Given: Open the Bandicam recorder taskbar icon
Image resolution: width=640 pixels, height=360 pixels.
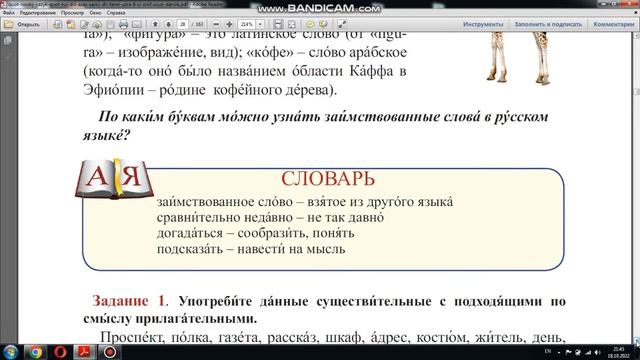Looking at the screenshot, I should pos(109,352).
